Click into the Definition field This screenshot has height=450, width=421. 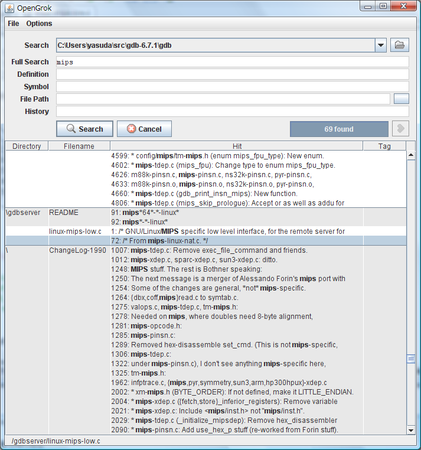point(232,74)
